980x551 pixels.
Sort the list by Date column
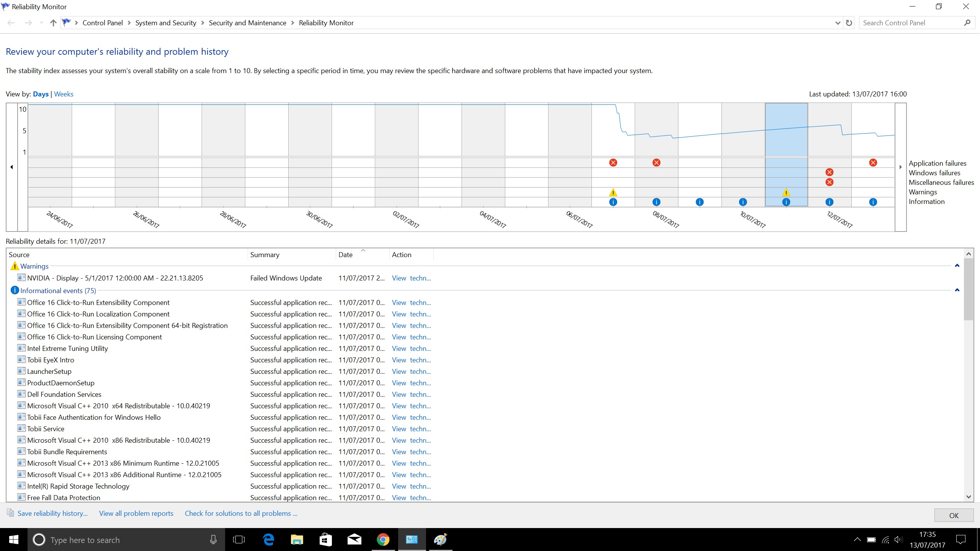click(x=363, y=254)
